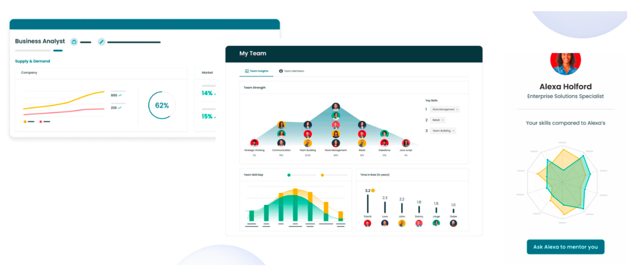The height and width of the screenshot is (270, 644).
Task: Click the Enterprise Solutions Specialist subtitle
Action: pyautogui.click(x=565, y=96)
